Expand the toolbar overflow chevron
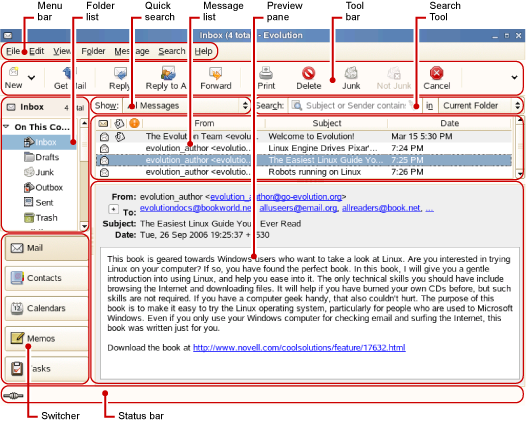The width and height of the screenshot is (526, 422). 514,78
